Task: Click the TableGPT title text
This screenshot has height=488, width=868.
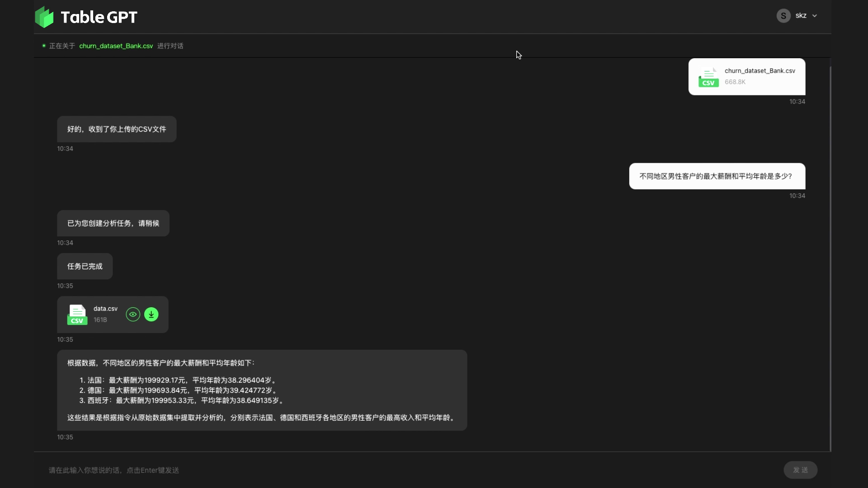Action: [99, 17]
